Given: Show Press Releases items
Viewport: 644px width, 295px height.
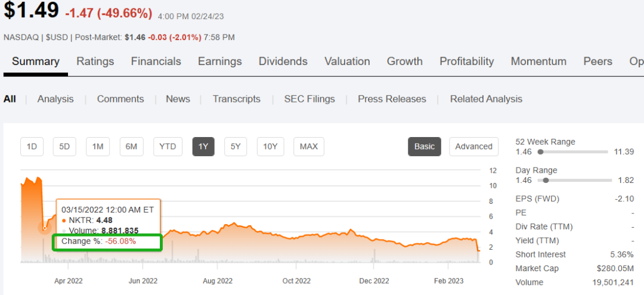Looking at the screenshot, I should click(392, 99).
